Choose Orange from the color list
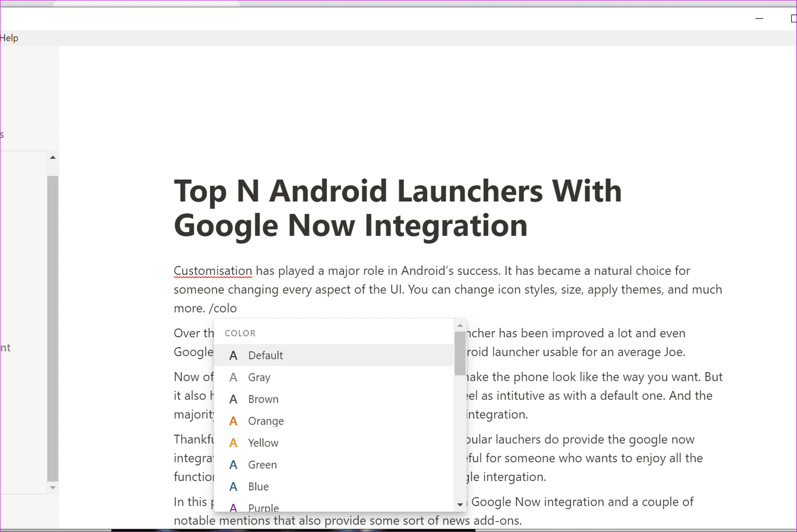 click(334, 421)
